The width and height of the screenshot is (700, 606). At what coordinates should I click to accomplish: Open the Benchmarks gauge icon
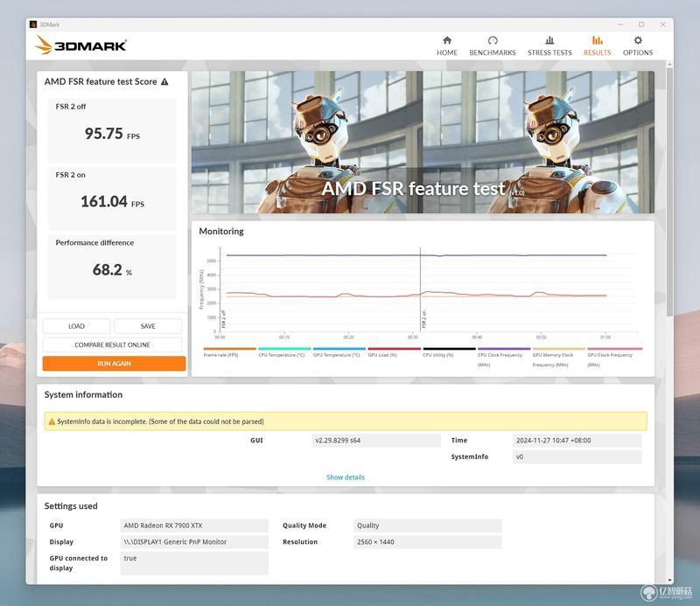(x=493, y=40)
